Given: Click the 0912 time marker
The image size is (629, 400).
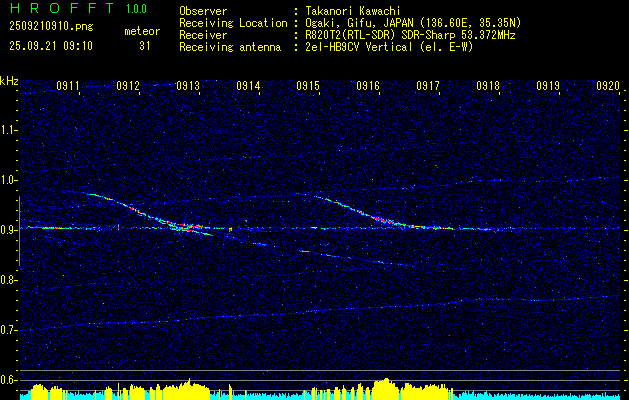Looking at the screenshot, I should 128,85.
